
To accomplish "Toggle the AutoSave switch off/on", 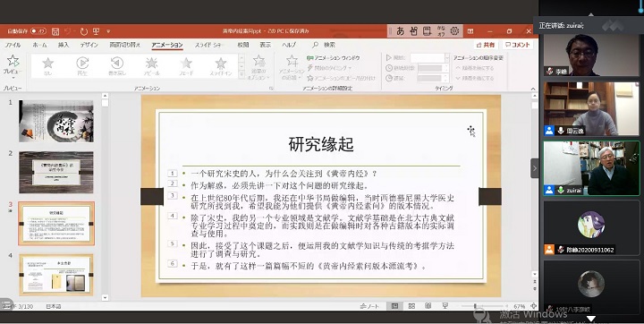I will click(38, 31).
